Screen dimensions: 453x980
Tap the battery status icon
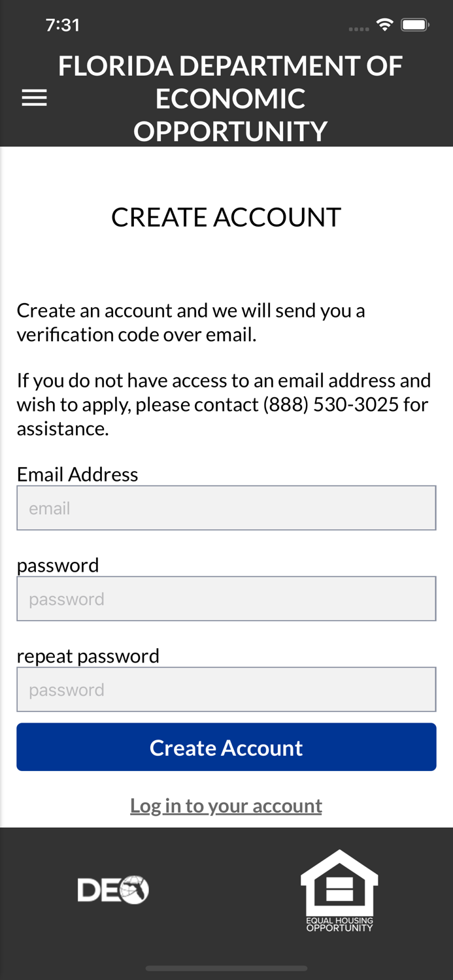point(414,25)
